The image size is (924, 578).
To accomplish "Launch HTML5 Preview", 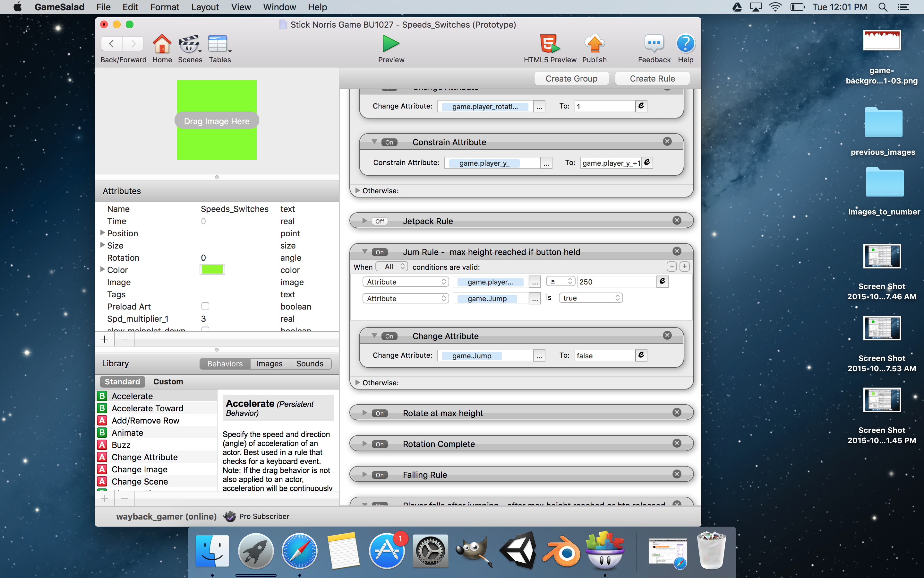I will point(550,44).
